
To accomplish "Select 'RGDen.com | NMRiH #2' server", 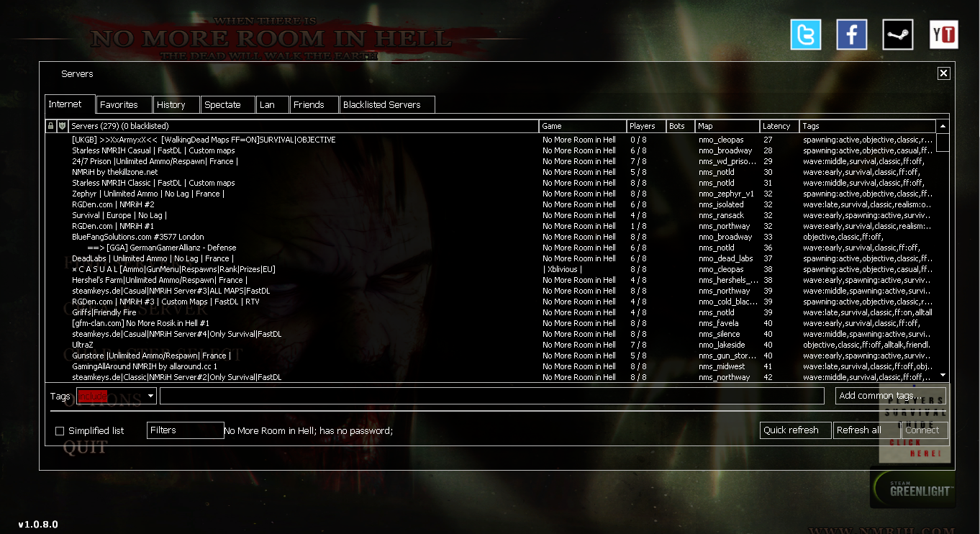I will click(491, 204).
